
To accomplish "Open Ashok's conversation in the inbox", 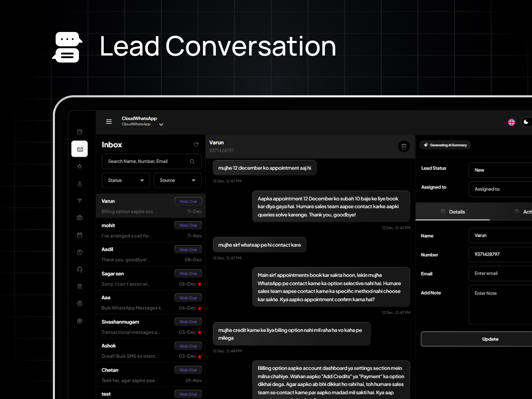I will (x=151, y=351).
